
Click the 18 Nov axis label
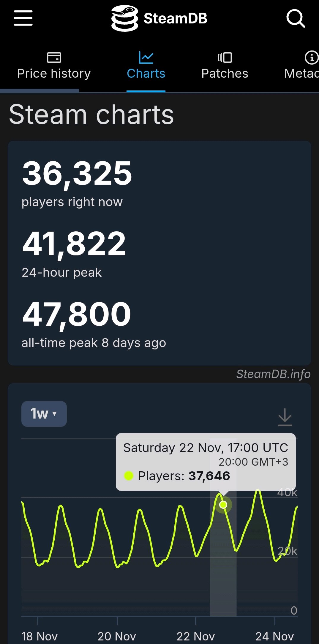[x=40, y=636]
